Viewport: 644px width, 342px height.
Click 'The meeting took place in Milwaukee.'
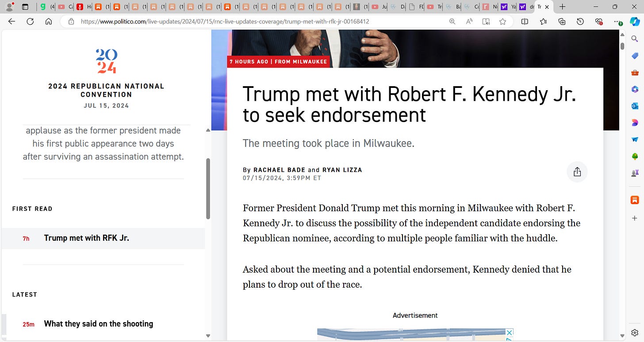(x=329, y=143)
